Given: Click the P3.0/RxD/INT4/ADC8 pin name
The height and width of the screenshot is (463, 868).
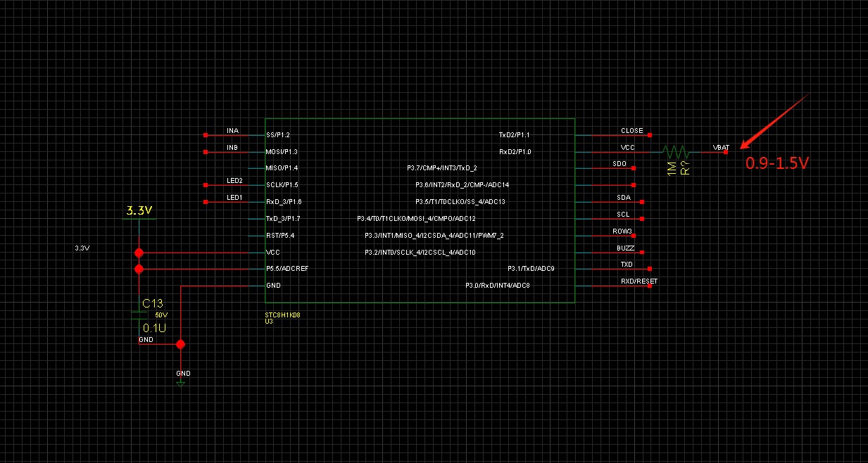Looking at the screenshot, I should click(x=497, y=286).
